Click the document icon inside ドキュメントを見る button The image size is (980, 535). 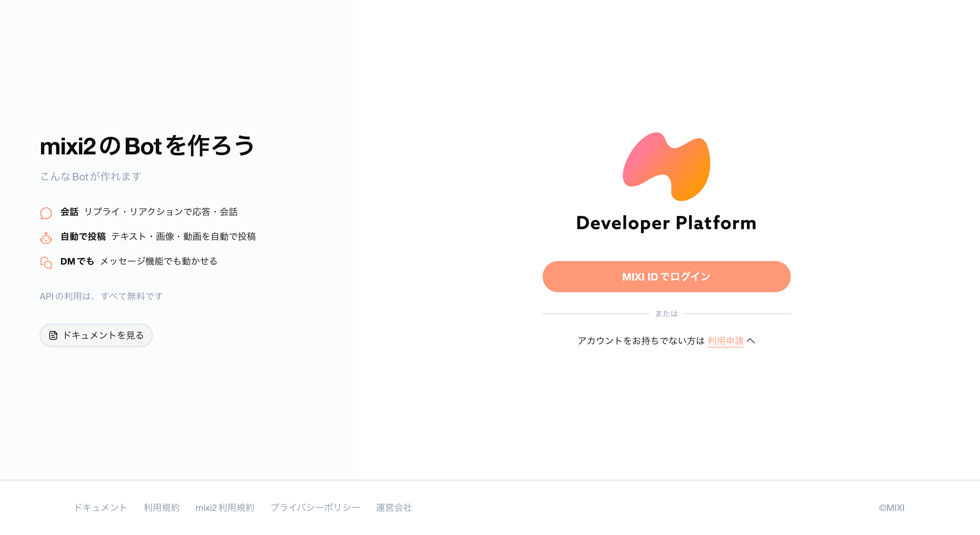[x=53, y=335]
